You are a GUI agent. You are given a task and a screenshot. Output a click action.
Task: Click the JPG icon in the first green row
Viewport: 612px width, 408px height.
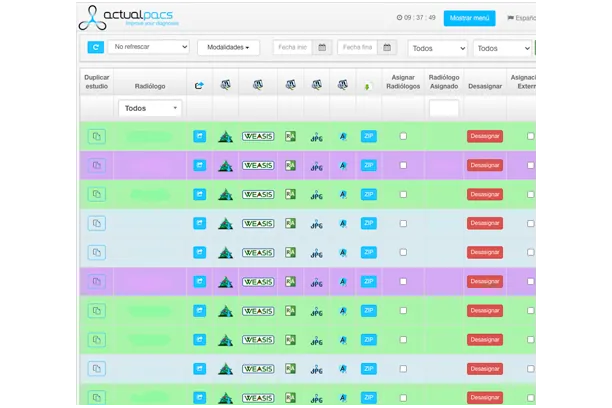point(317,137)
